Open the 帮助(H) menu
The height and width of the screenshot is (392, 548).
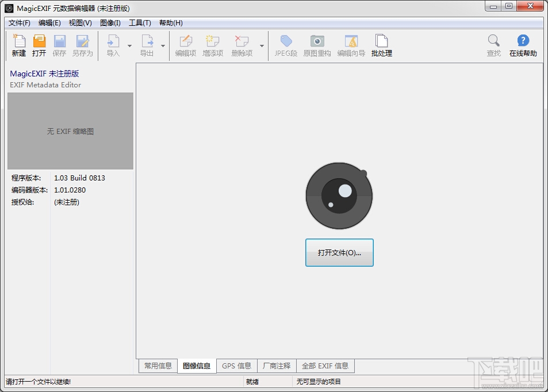pyautogui.click(x=171, y=23)
